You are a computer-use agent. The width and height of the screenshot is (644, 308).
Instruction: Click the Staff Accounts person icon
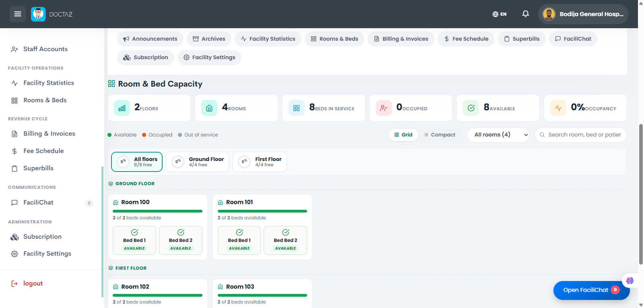14,49
